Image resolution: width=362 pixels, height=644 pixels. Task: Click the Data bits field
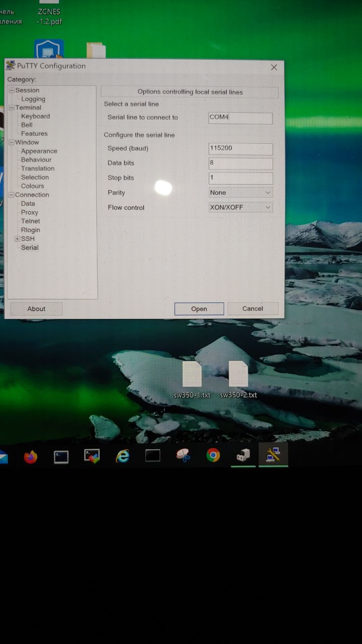point(240,163)
